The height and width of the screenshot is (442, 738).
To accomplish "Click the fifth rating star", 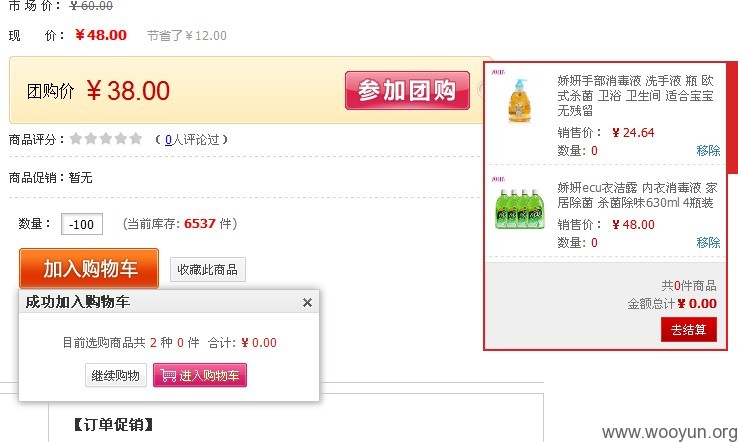I will (x=136, y=138).
